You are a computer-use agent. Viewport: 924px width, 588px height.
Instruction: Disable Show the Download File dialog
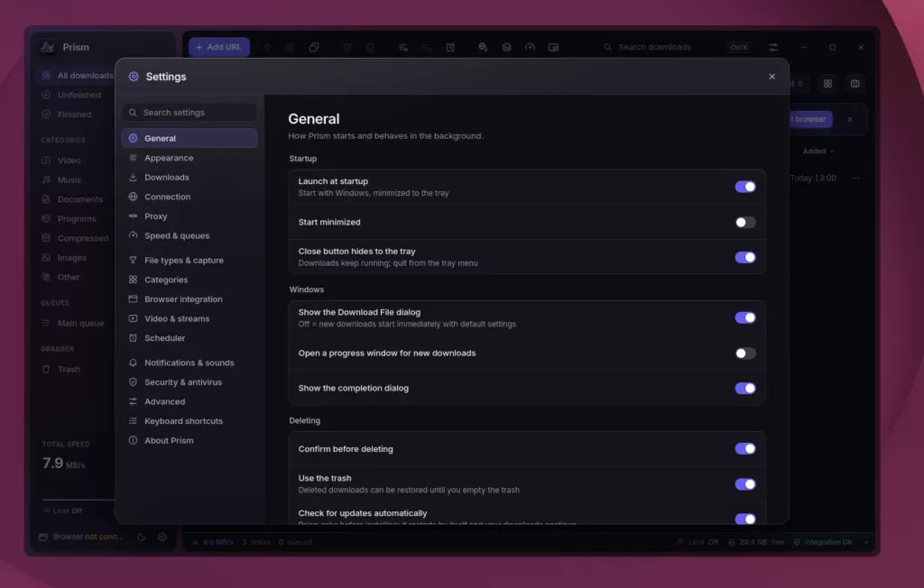click(744, 317)
